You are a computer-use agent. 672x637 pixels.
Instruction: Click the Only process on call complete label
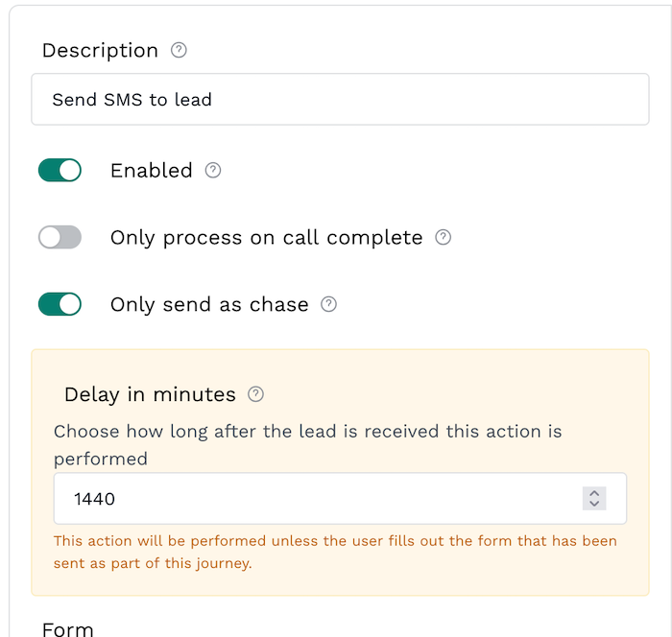click(x=266, y=238)
